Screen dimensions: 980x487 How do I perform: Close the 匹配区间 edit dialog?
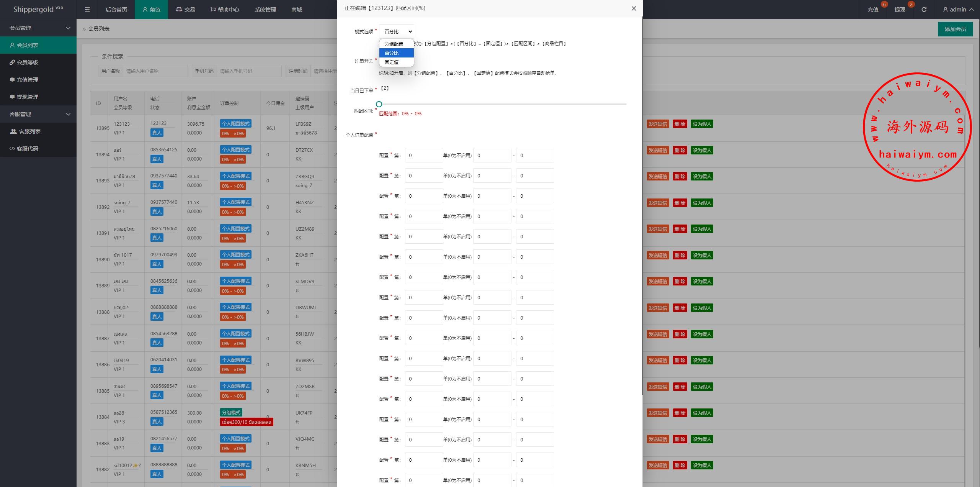[634, 8]
